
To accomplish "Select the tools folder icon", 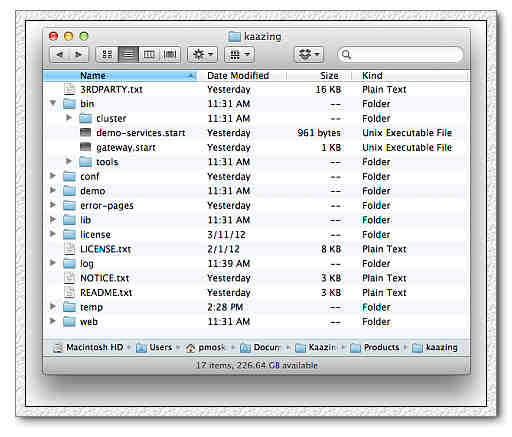I will [x=85, y=162].
